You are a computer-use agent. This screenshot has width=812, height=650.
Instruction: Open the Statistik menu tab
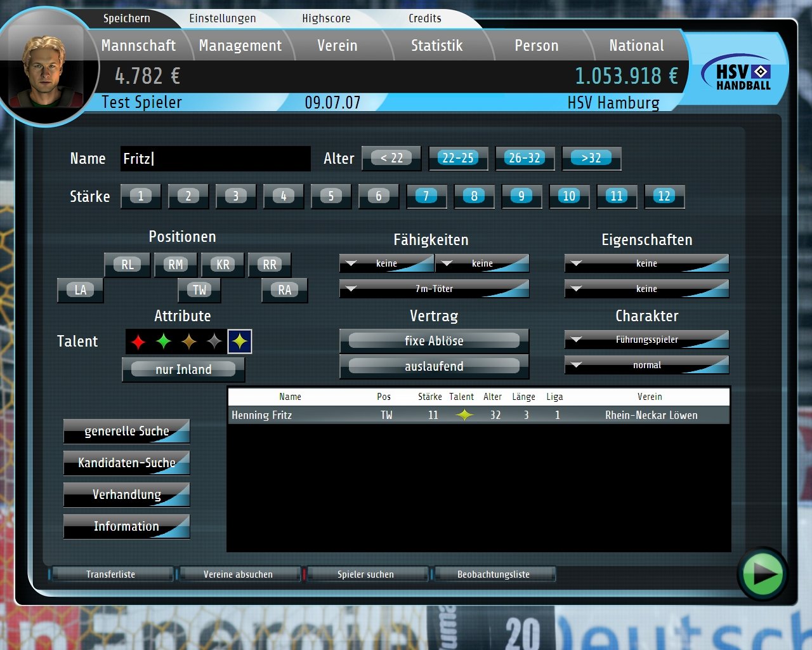(436, 46)
